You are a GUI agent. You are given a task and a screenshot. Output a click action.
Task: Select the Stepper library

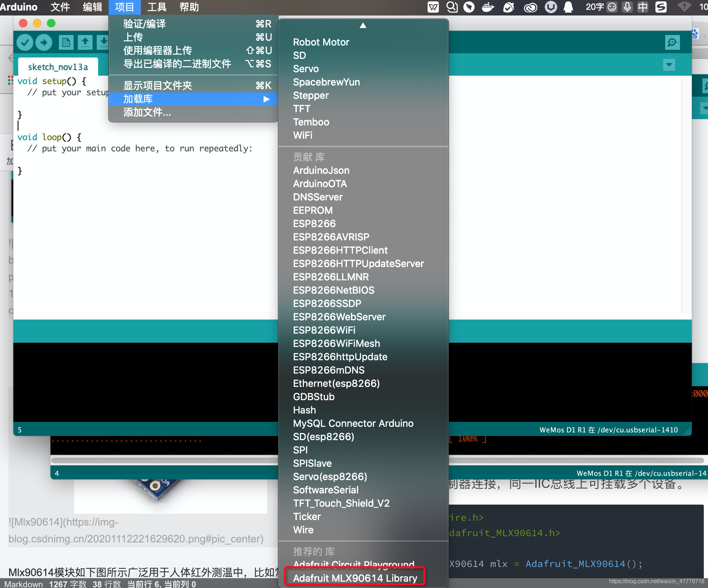click(x=363, y=95)
